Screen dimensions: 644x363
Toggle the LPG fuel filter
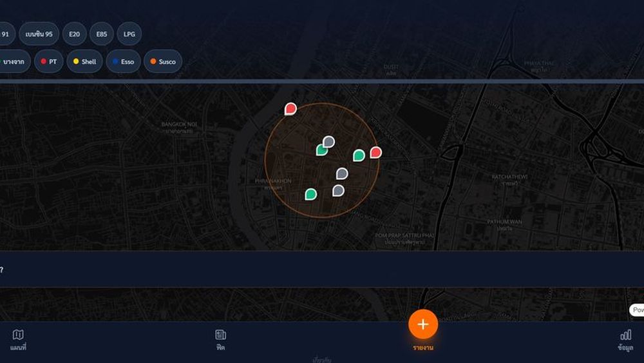[x=129, y=34]
